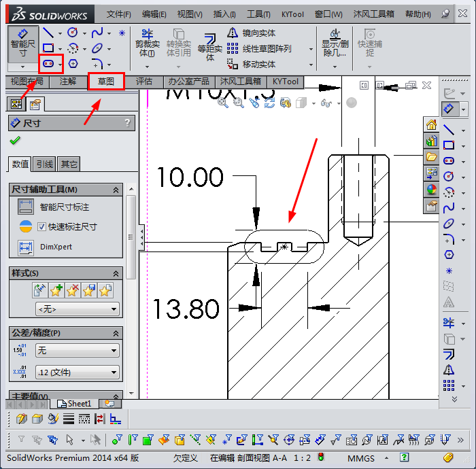The height and width of the screenshot is (469, 476).
Task: Select the 剪裁实体 trim entities tool
Action: [x=147, y=43]
